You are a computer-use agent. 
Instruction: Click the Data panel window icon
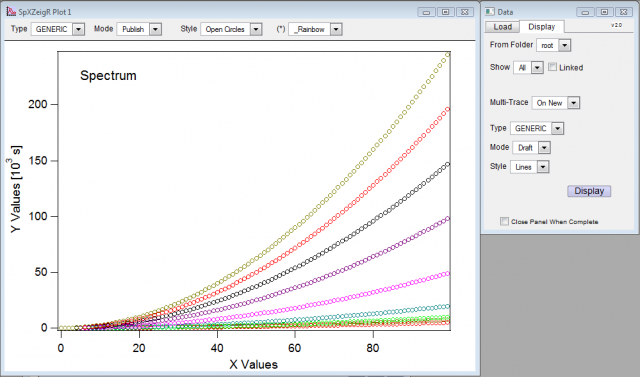[490, 11]
